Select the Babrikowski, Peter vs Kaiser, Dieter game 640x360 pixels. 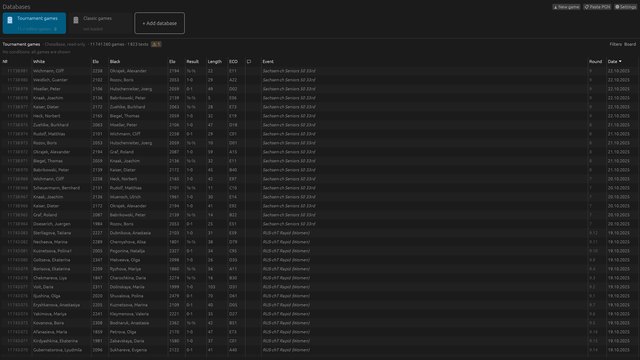click(x=320, y=170)
